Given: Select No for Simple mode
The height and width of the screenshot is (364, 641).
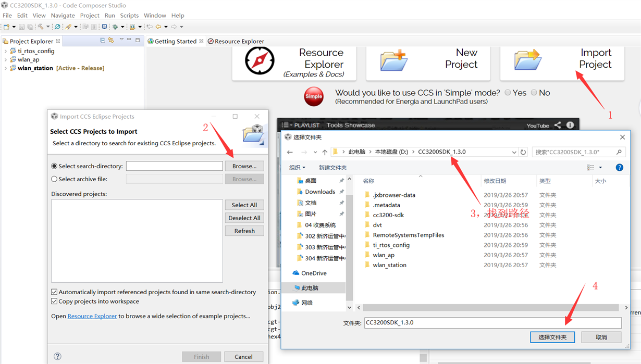Looking at the screenshot, I should 534,93.
